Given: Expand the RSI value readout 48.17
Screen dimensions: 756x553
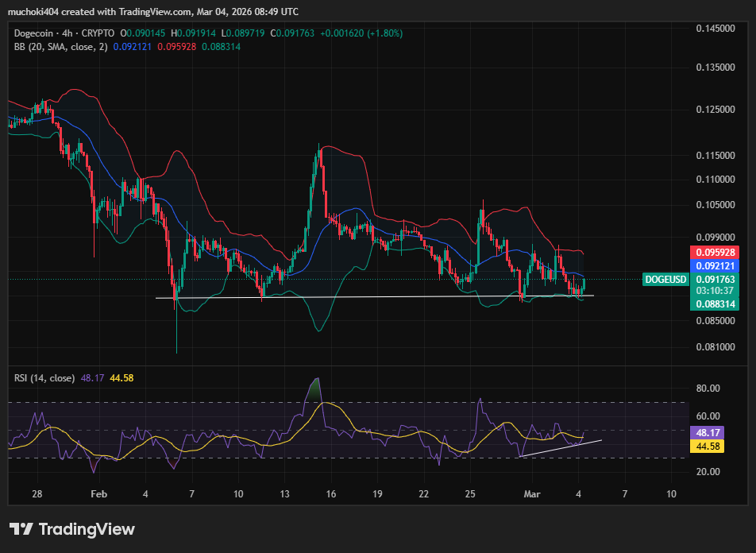Looking at the screenshot, I should [93, 378].
